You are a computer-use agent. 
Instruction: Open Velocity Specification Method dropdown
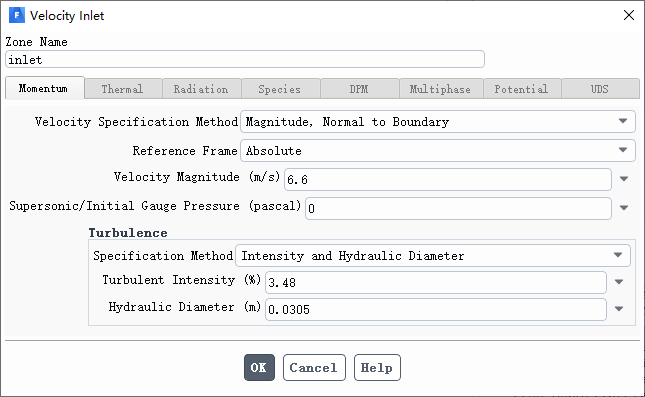pos(438,121)
